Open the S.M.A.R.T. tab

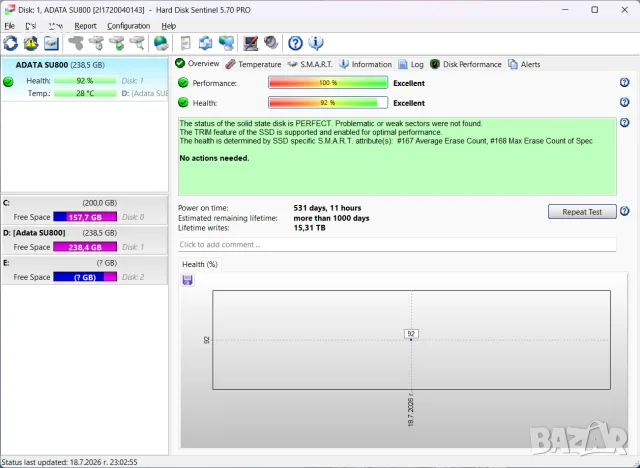310,64
